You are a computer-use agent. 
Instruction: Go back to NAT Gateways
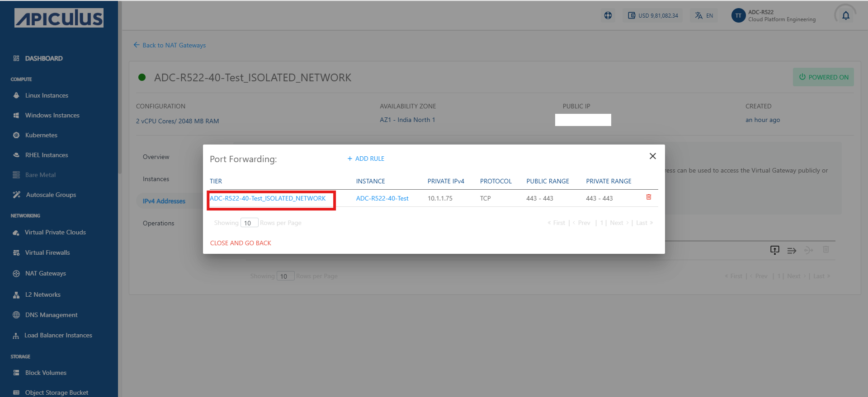pos(170,46)
